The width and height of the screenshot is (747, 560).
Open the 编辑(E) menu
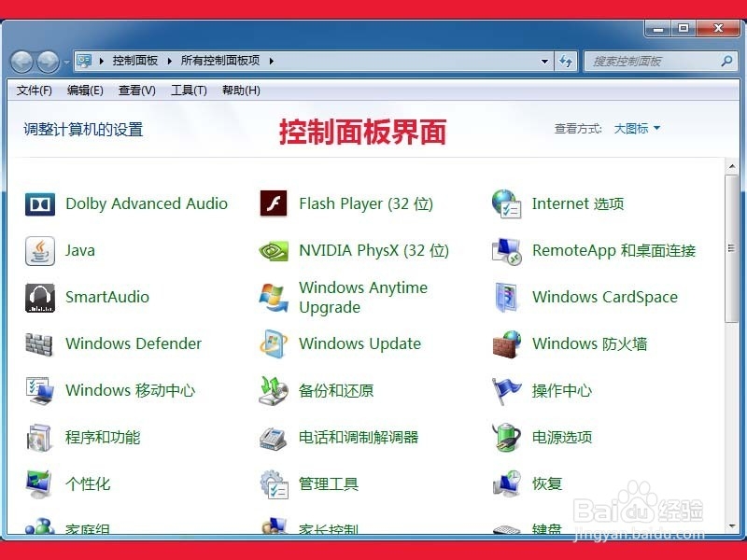tap(85, 90)
